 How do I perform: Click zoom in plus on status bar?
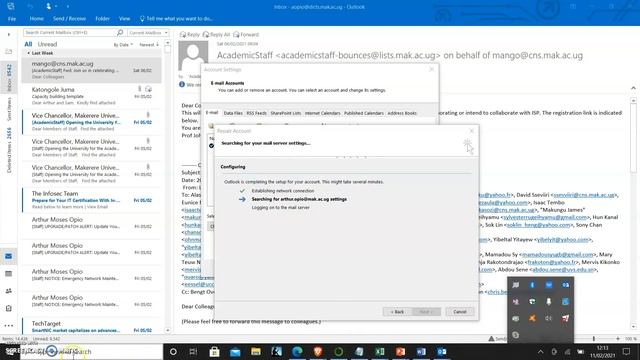618,339
